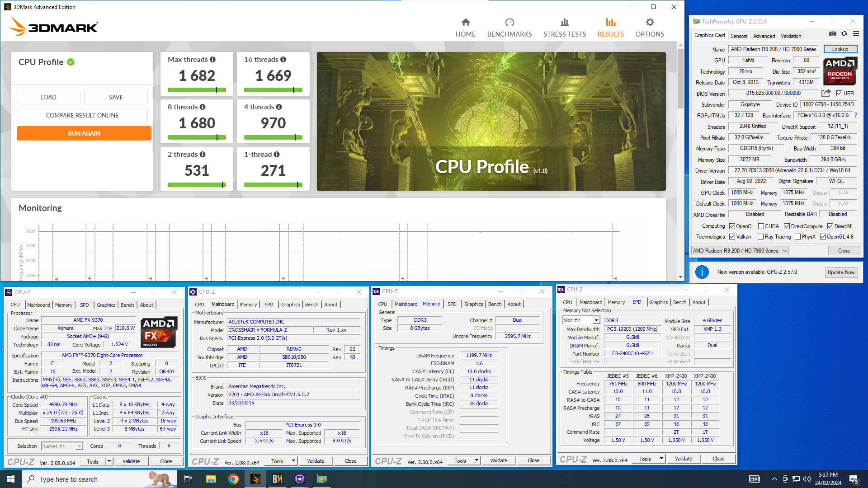The height and width of the screenshot is (488, 868).
Task: Expand Tools arrow in CPU-Z CPU window
Action: pyautogui.click(x=109, y=461)
